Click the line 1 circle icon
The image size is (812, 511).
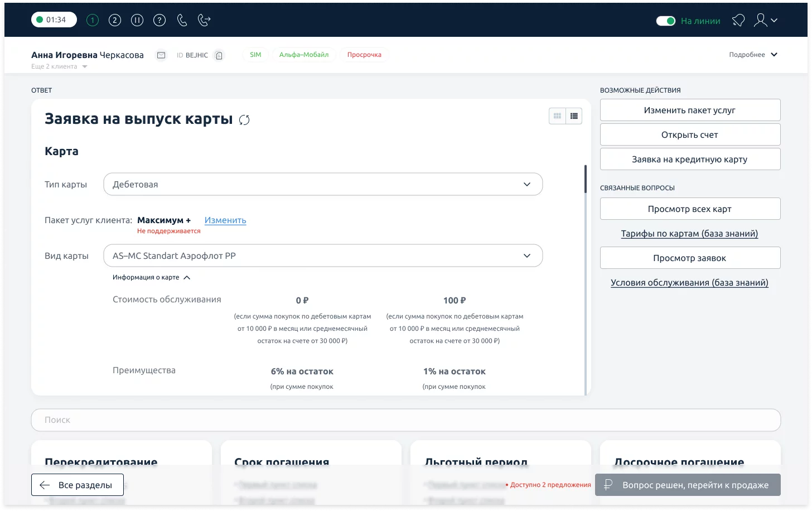[x=93, y=20]
